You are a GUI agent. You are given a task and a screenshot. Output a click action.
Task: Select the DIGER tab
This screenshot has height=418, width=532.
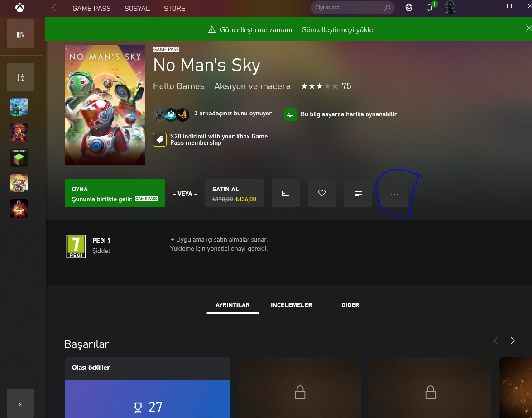pos(350,305)
